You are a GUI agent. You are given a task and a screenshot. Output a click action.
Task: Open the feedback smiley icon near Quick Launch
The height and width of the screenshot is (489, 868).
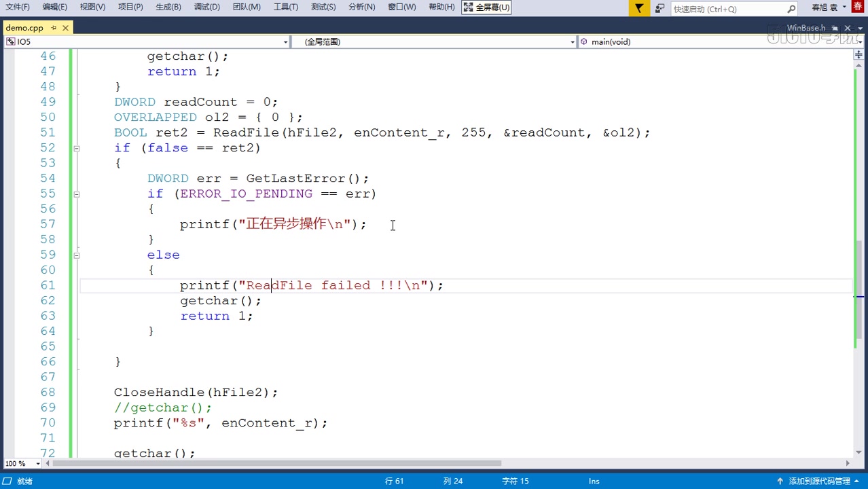tap(661, 7)
